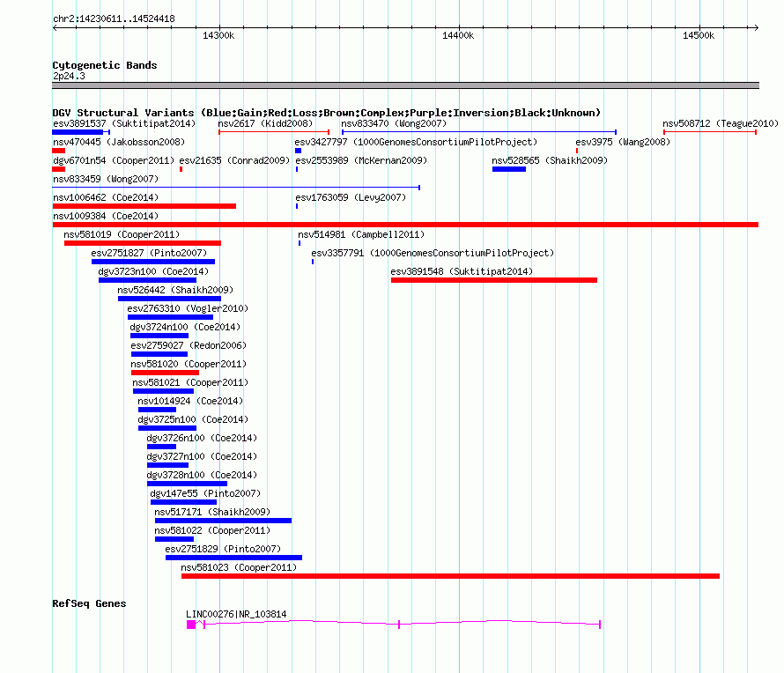Screen dimensions: 784x673
Task: Click the 14500k ruler label
Action: (699, 35)
